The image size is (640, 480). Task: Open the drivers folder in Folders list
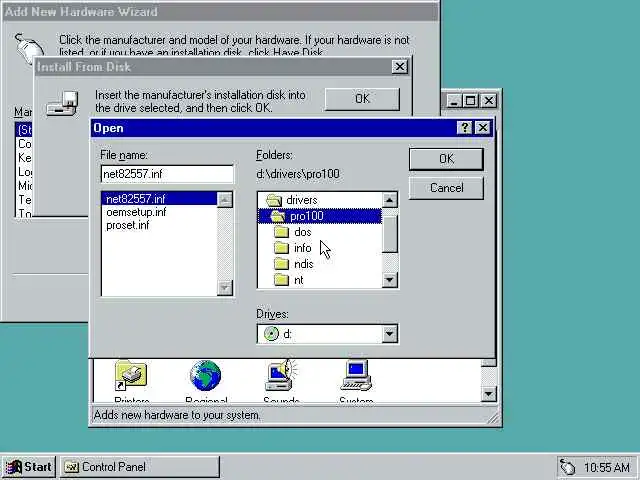pos(302,200)
